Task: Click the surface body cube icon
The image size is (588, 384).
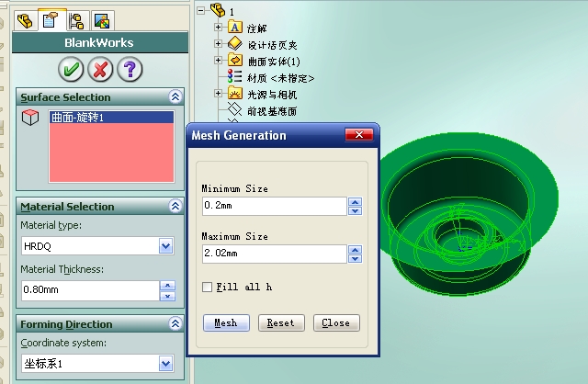Action: (30, 118)
